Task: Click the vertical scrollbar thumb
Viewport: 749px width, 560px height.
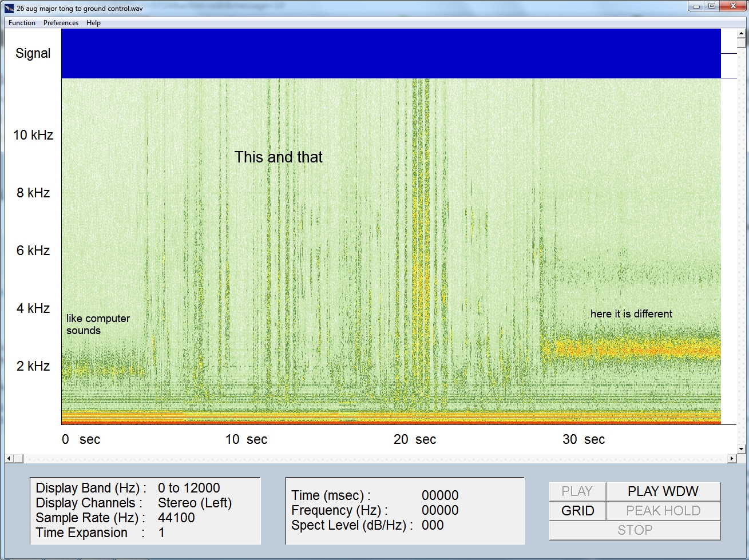Action: (x=742, y=42)
